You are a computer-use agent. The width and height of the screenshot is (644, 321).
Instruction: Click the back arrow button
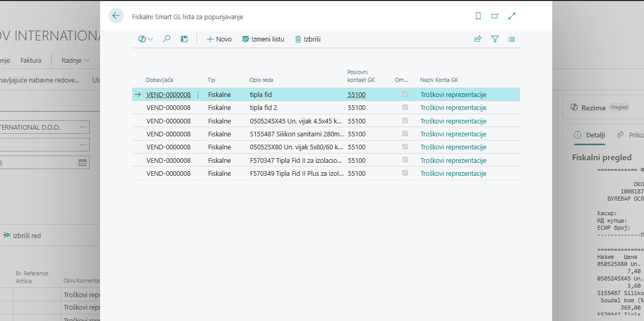coord(116,16)
